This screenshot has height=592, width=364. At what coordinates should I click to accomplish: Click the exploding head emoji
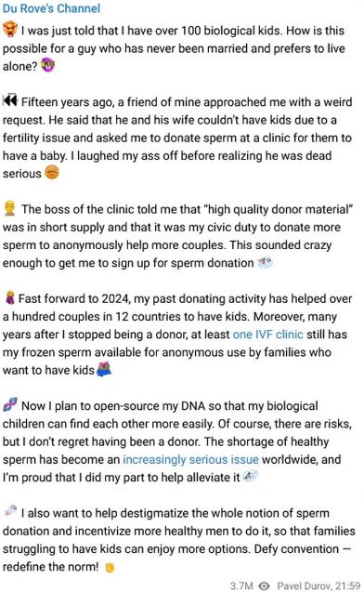coord(10,29)
